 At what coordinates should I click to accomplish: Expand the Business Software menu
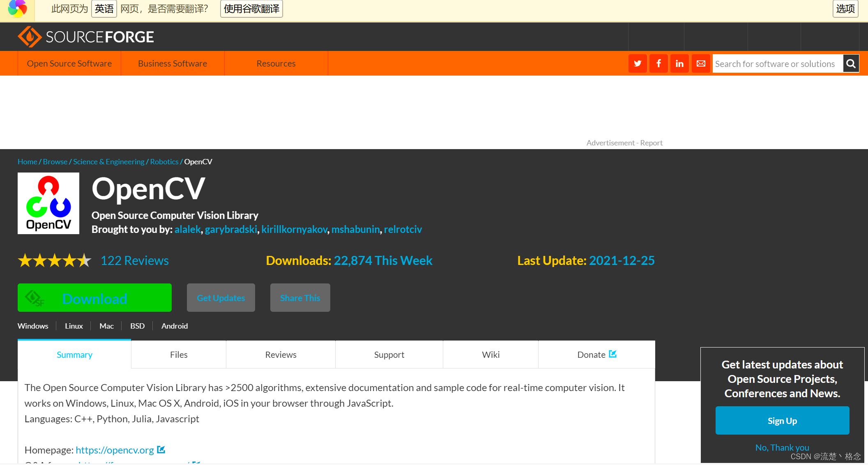pyautogui.click(x=173, y=64)
